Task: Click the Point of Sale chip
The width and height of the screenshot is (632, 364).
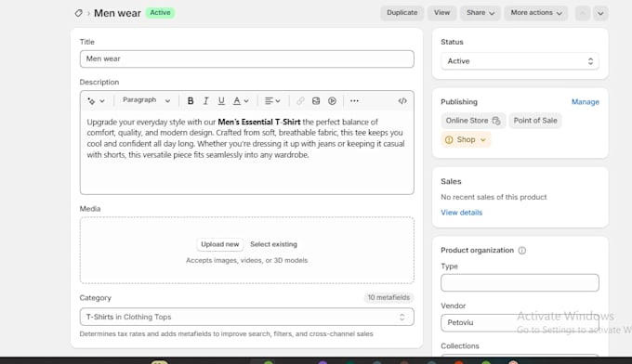Action: tap(535, 121)
